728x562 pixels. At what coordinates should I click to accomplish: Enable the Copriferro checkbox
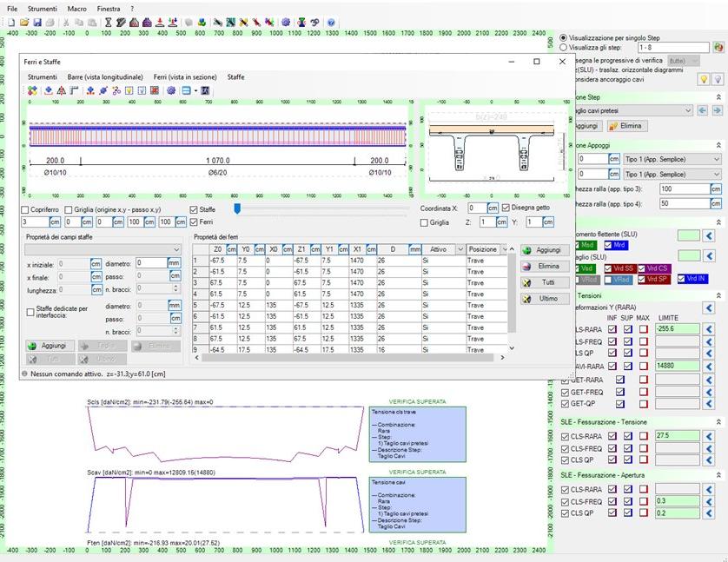[x=25, y=209]
